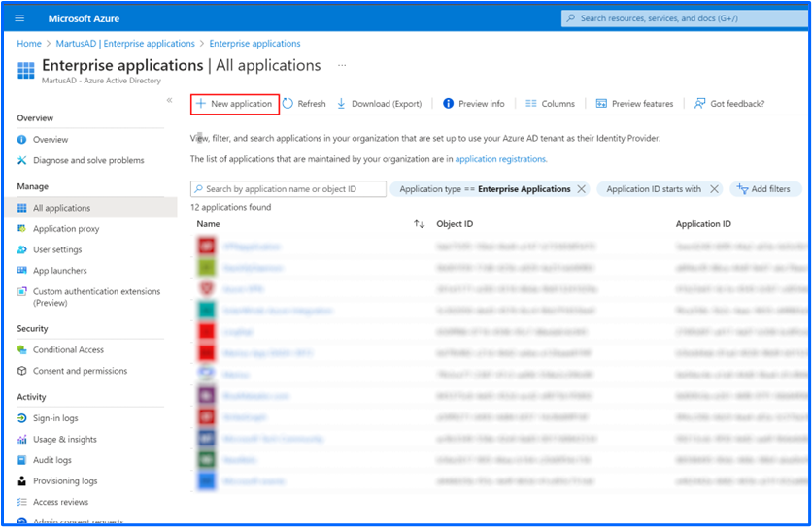The width and height of the screenshot is (812, 527).
Task: Click the Application ID column header
Action: [703, 224]
